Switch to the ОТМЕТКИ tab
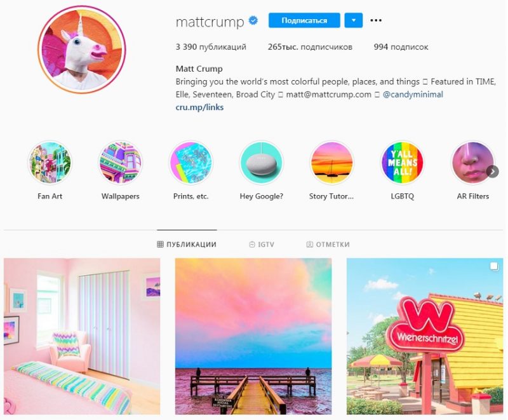The width and height of the screenshot is (508, 420). (x=328, y=245)
